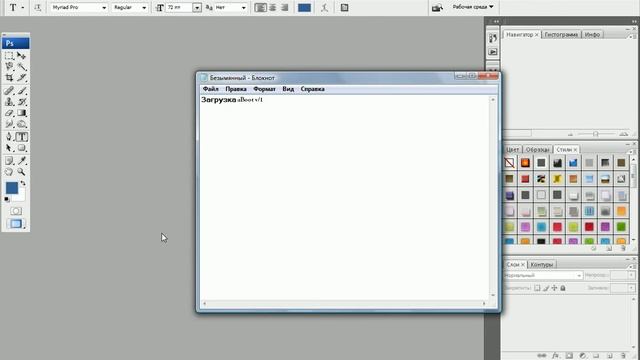
Task: Toggle lock image pixels in Layers
Action: coord(546,288)
